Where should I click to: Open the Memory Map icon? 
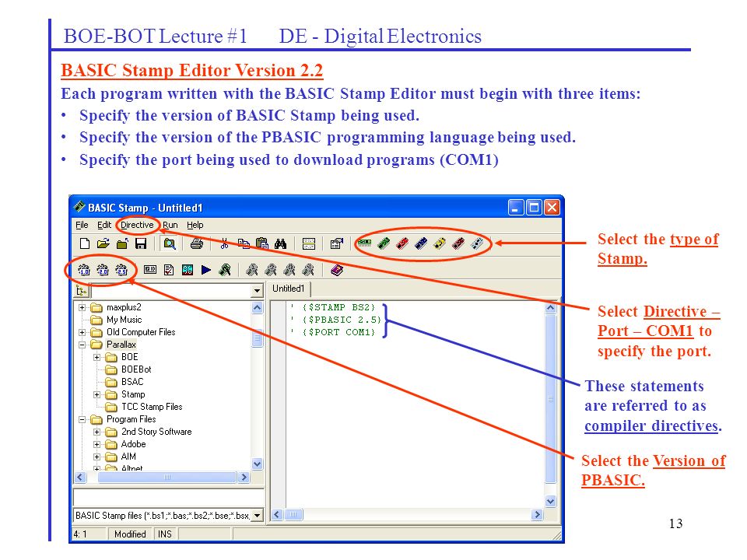click(x=188, y=271)
